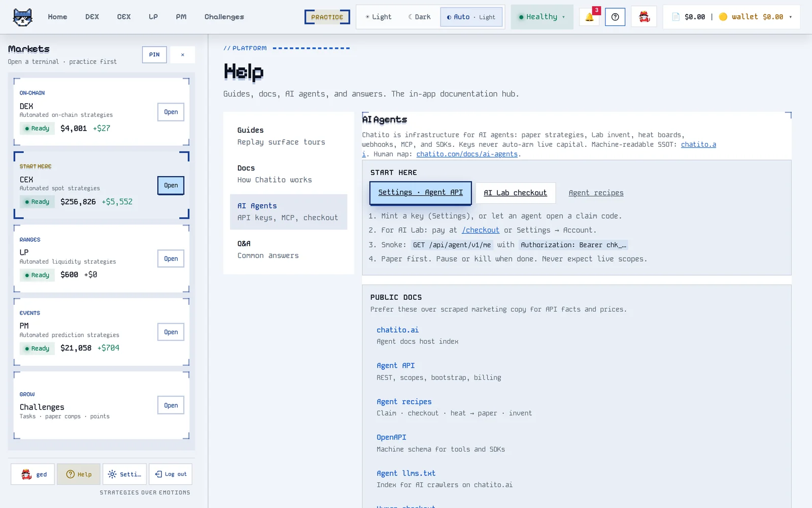Image resolution: width=812 pixels, height=508 pixels.
Task: Open PM in top navigation
Action: click(x=181, y=17)
